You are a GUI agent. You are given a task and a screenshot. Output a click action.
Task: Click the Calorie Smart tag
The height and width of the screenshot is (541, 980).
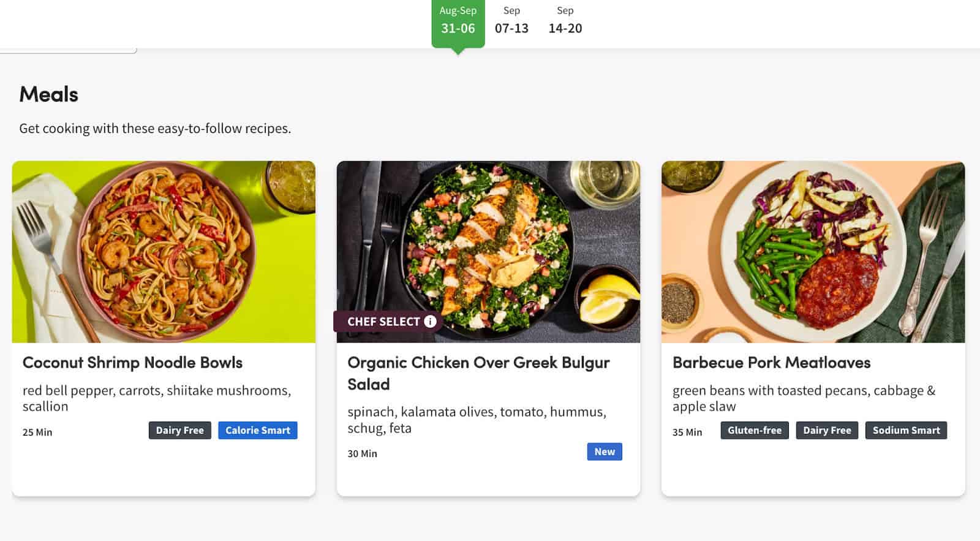(258, 430)
